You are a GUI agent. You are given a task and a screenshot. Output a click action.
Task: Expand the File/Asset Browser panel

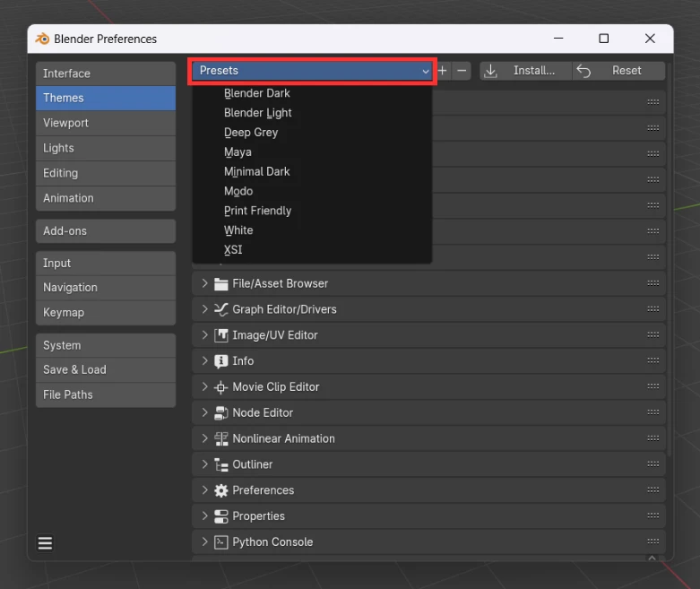point(205,283)
